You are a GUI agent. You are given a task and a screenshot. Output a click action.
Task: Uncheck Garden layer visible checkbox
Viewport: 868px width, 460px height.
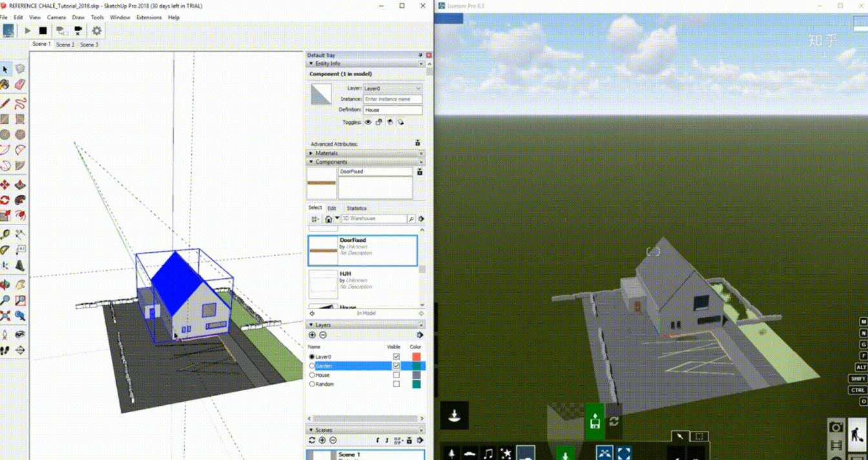click(x=397, y=366)
